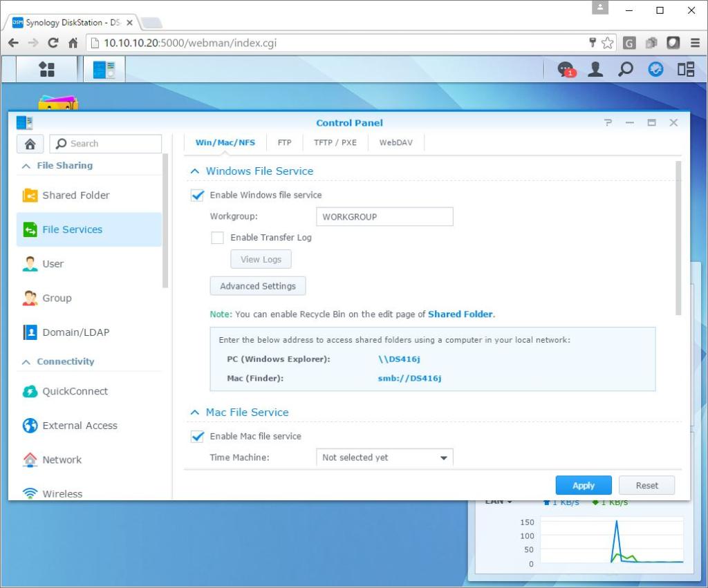This screenshot has width=708, height=588.
Task: Uncheck Enable Mac file service
Action: 198,437
